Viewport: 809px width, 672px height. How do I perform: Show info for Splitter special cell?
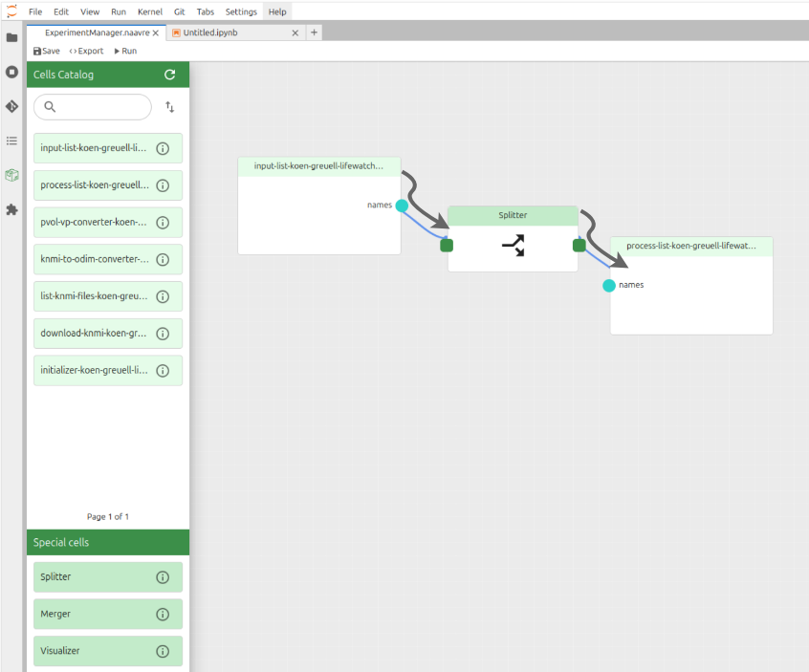(x=163, y=577)
